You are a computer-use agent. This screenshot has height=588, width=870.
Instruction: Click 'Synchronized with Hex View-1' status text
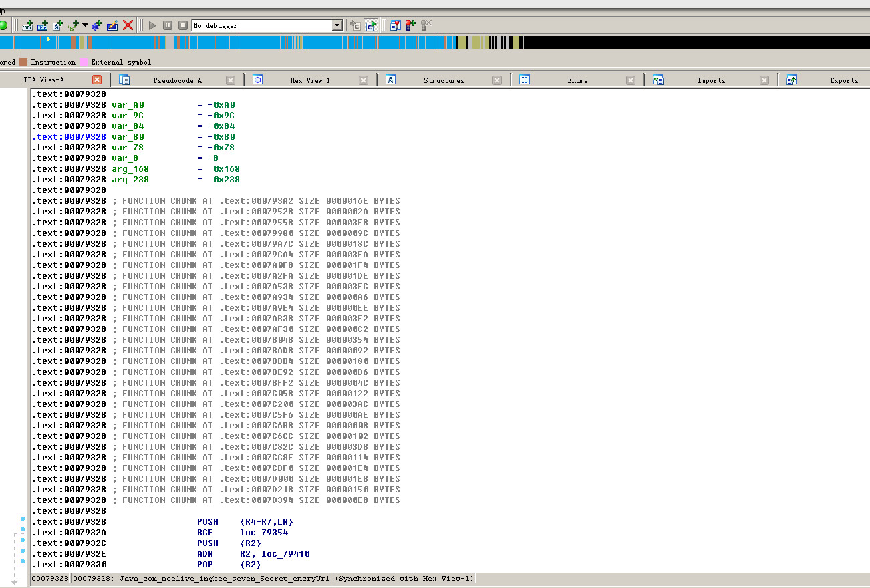point(404,579)
